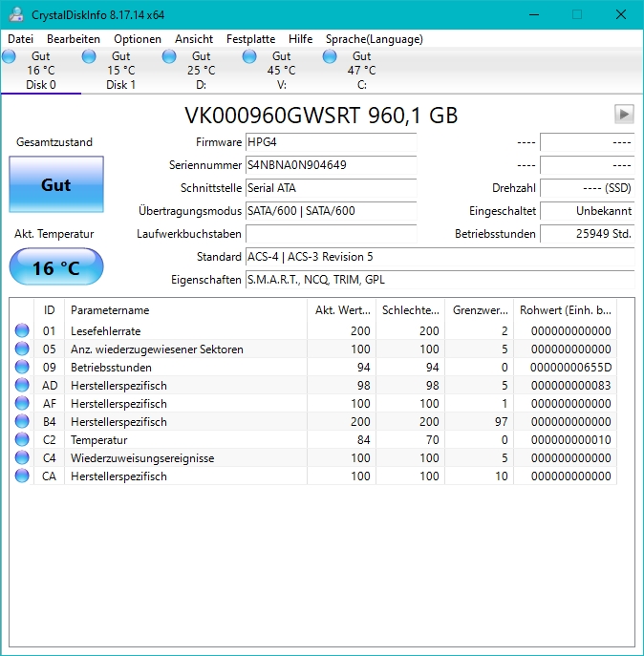Select ID cell CA
Screen dimensions: 644x656
tap(49, 476)
